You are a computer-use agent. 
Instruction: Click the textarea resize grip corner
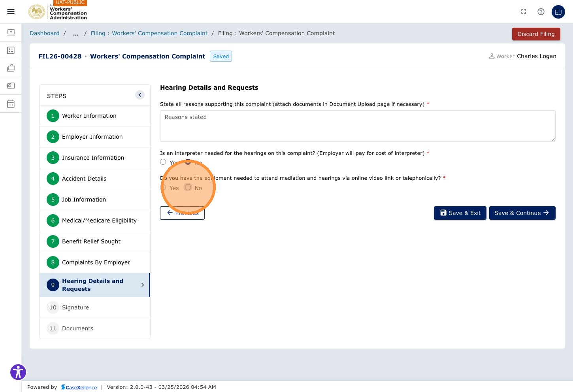point(553,139)
